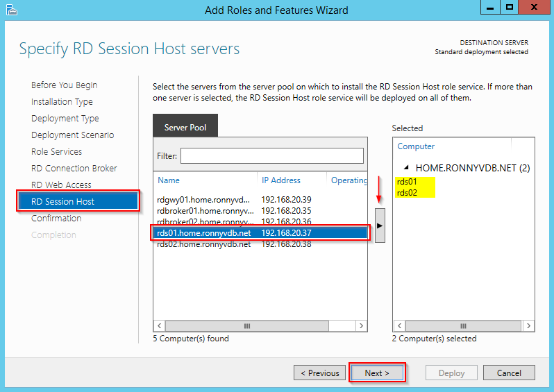
Task: Select the Deployment Type step
Action: tap(65, 118)
